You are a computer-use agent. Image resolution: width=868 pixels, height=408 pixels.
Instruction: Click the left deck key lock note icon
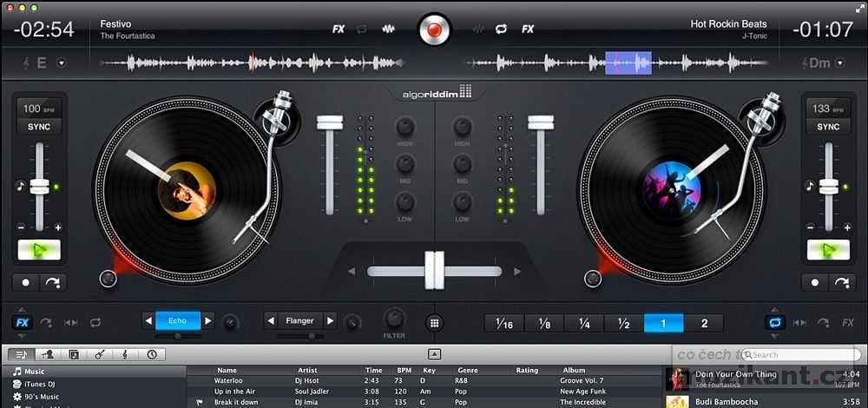21,187
